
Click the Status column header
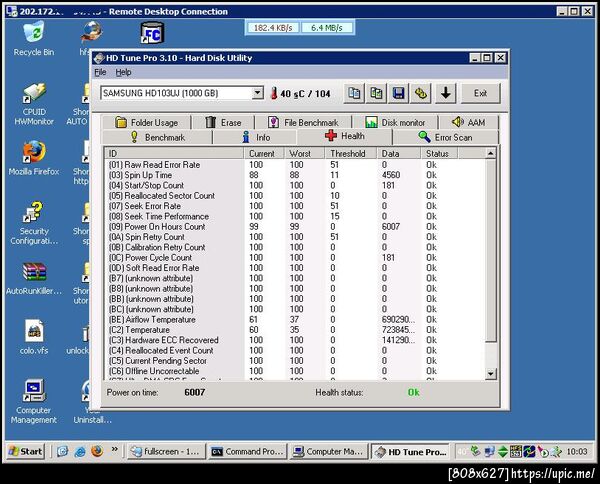[x=440, y=153]
